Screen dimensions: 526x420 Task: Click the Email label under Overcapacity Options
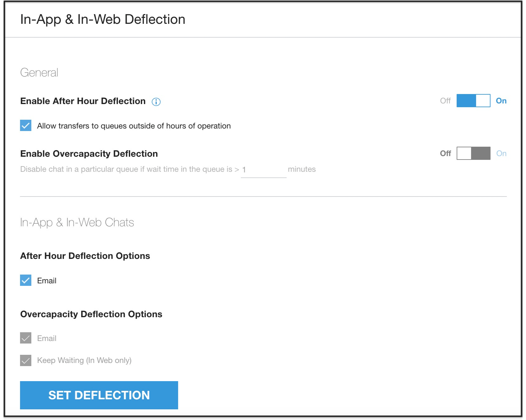point(47,338)
